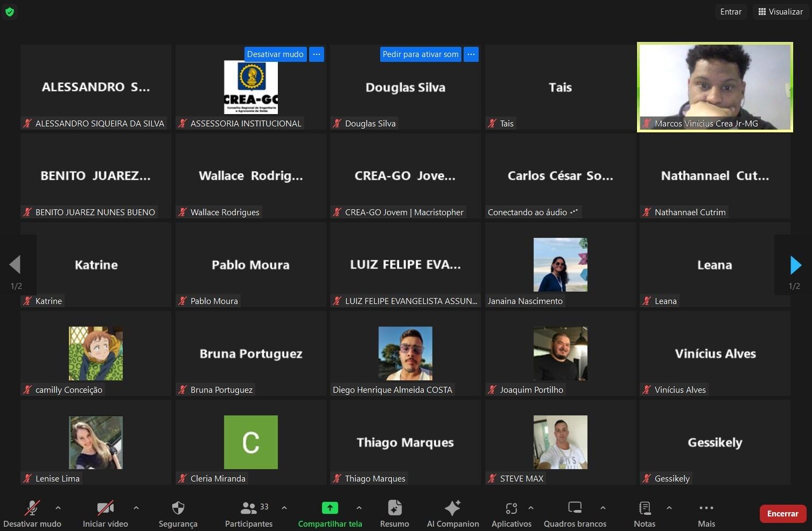Expand arrow next to Quadros brancos
Image resolution: width=812 pixels, height=531 pixels.
(603, 507)
